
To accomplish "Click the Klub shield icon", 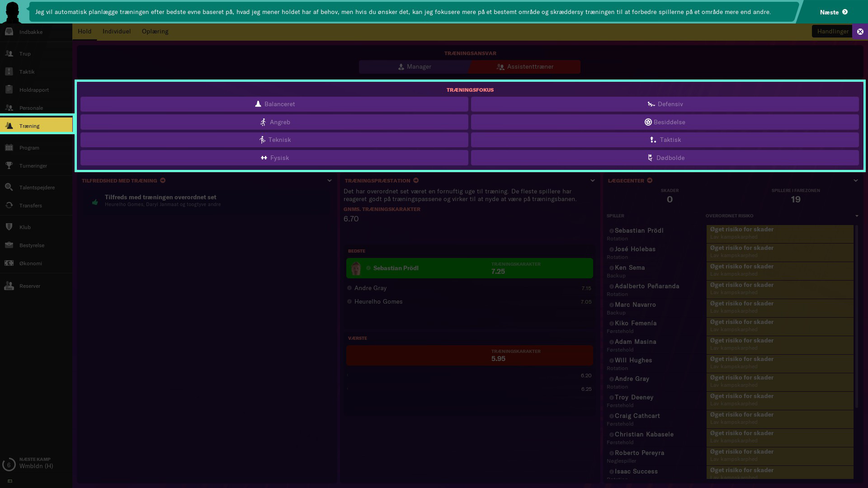I will tap(9, 227).
